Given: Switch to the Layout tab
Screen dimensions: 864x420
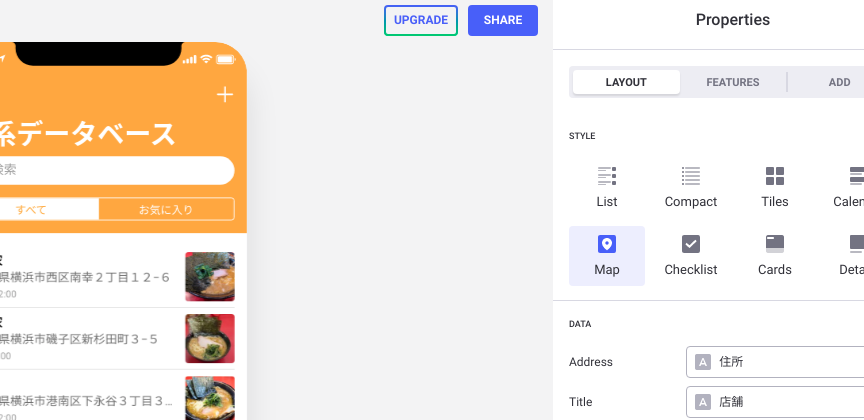Looking at the screenshot, I should (626, 82).
